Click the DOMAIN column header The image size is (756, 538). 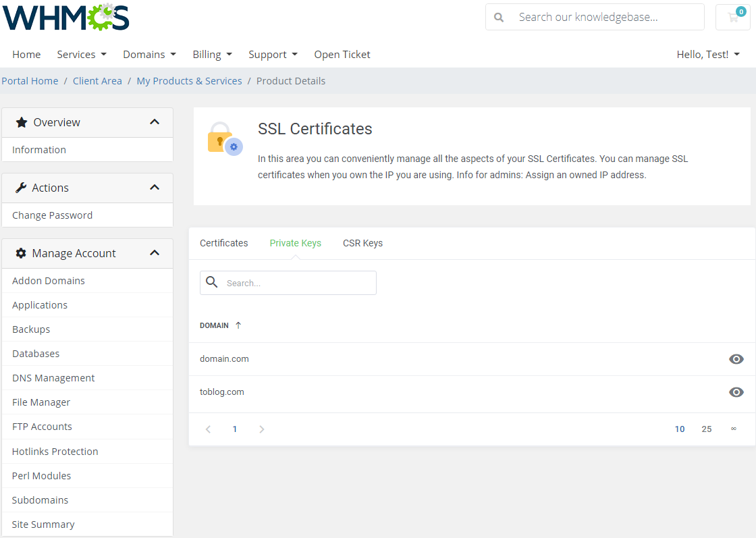click(214, 325)
